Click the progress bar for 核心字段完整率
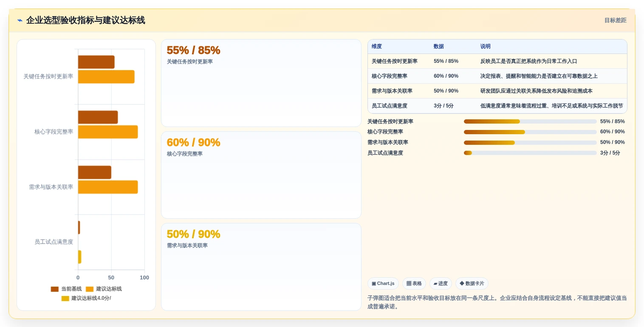 [x=530, y=132]
